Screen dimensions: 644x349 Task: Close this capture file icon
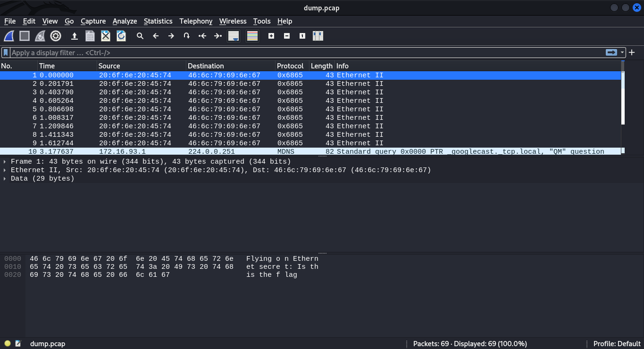point(106,36)
